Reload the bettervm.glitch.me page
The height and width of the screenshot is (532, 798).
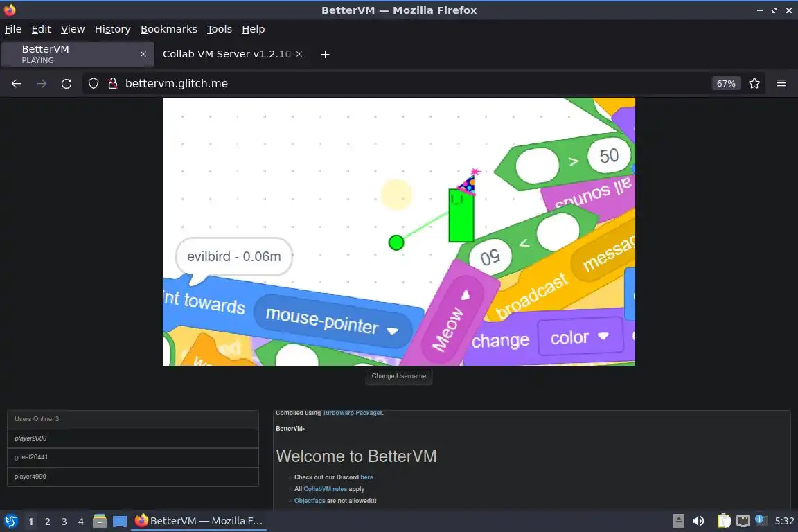66,84
